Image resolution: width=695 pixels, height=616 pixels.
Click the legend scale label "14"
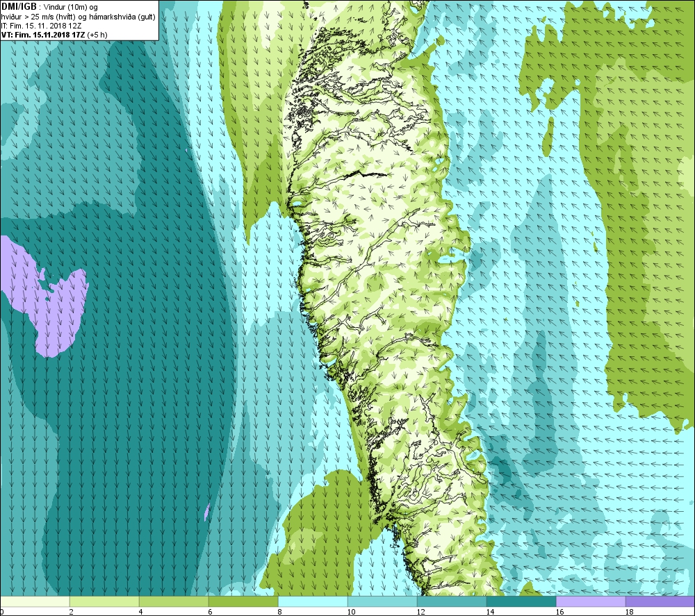point(490,612)
